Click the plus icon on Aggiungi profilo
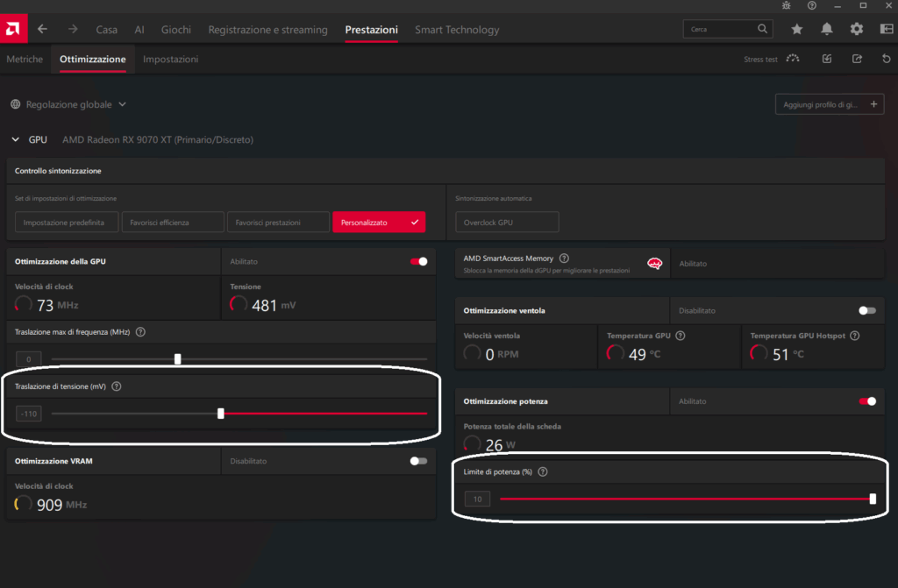 tap(873, 104)
